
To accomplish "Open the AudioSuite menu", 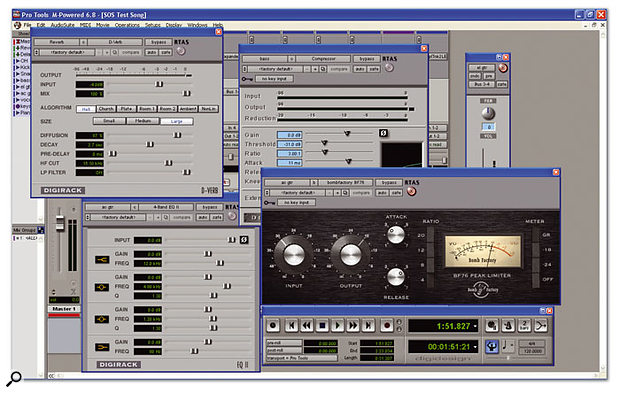I will pyautogui.click(x=62, y=25).
